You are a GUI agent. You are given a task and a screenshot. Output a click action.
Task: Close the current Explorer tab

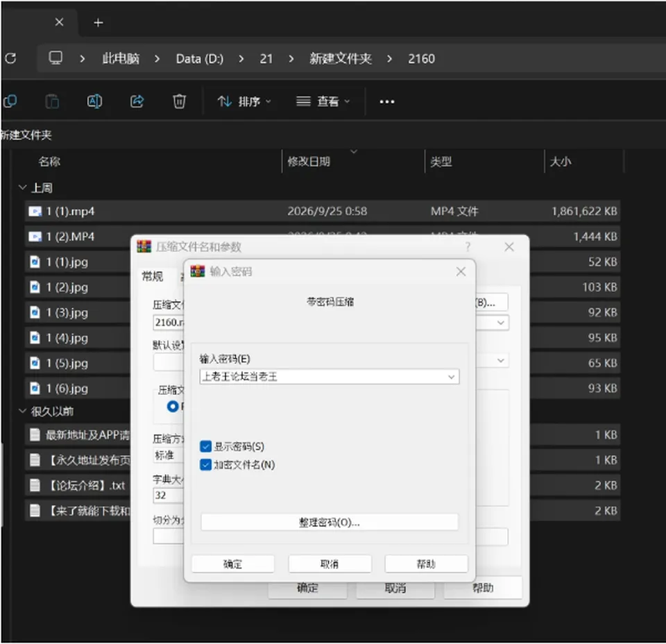pos(60,22)
